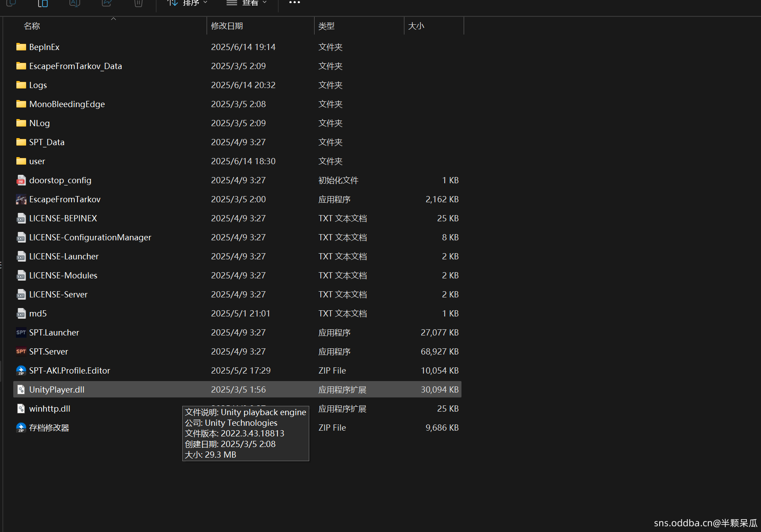Sort by the 名称 column header
Screen dimensions: 761x532
coord(32,26)
